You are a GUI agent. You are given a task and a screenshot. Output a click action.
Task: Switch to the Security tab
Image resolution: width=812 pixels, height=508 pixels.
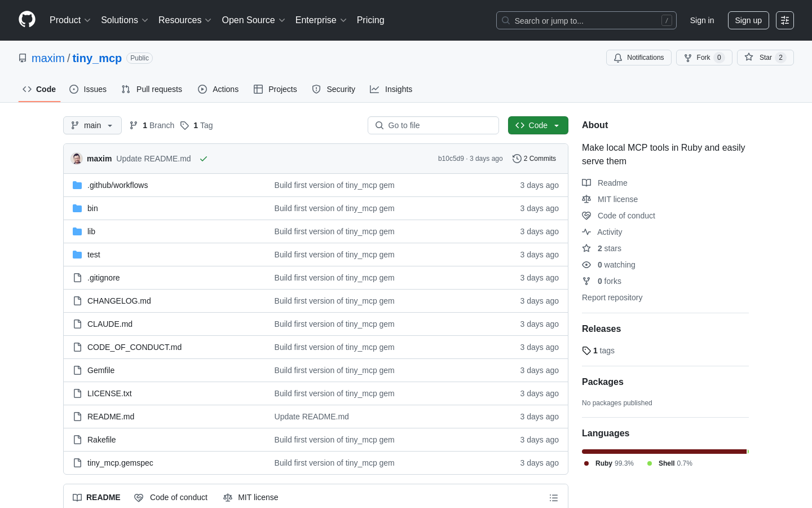pyautogui.click(x=334, y=89)
